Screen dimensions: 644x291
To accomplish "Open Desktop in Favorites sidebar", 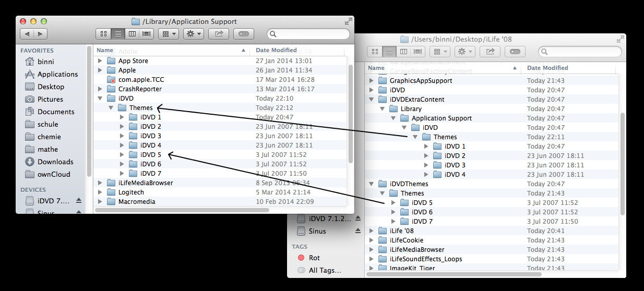I will pos(45,87).
